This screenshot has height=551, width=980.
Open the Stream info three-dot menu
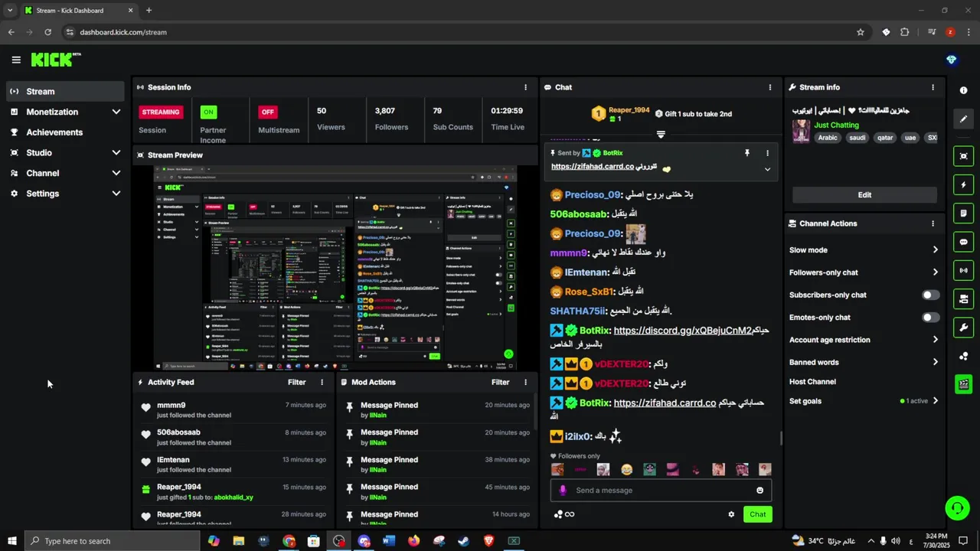[933, 87]
